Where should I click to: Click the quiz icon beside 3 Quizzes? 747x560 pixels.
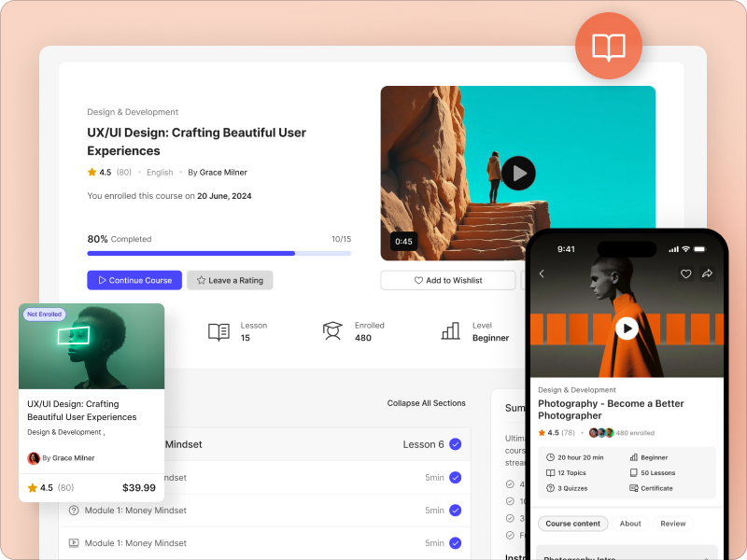pyautogui.click(x=550, y=488)
